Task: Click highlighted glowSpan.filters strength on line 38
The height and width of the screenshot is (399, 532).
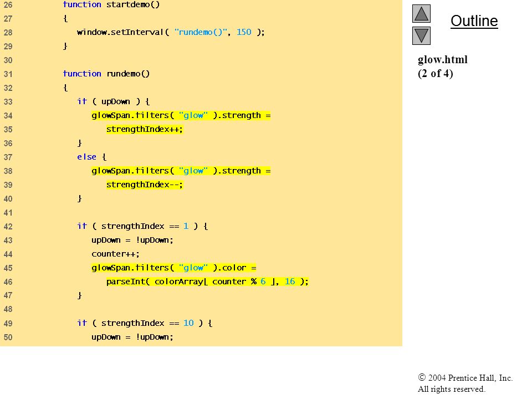Action: [181, 171]
